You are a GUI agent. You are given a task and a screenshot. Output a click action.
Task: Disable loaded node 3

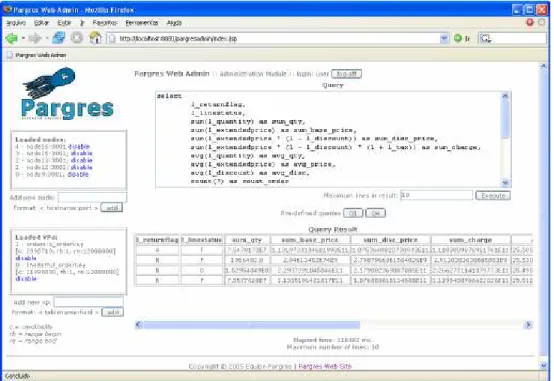click(x=81, y=153)
